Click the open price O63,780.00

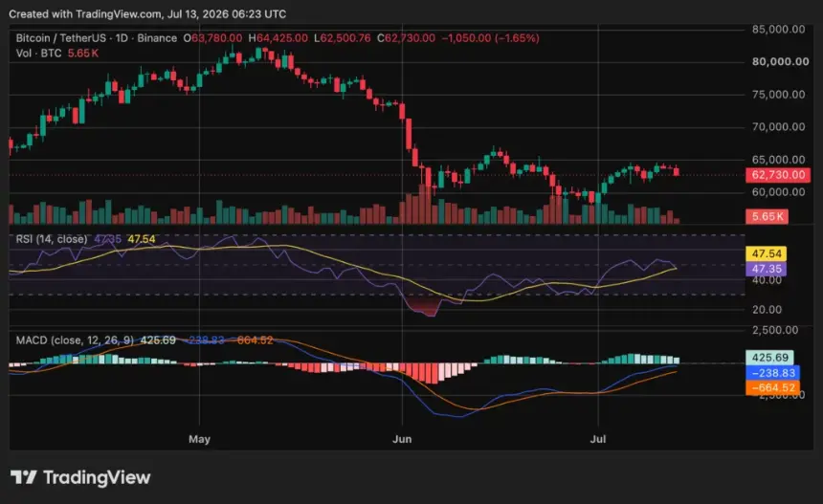point(212,38)
